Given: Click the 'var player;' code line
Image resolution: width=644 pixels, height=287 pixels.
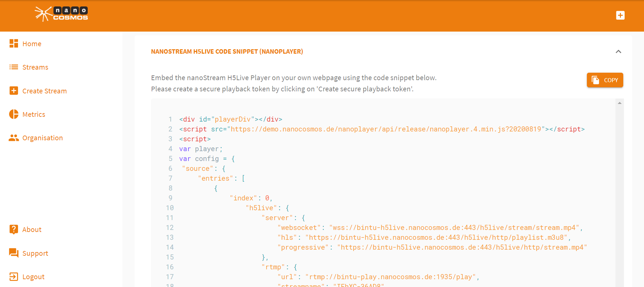Looking at the screenshot, I should coord(201,149).
